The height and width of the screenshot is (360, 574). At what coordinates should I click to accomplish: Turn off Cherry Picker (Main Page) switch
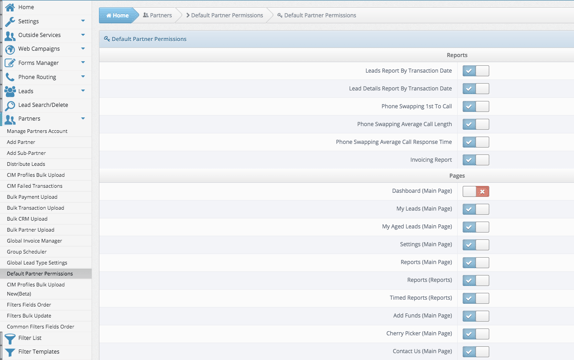[x=476, y=334]
